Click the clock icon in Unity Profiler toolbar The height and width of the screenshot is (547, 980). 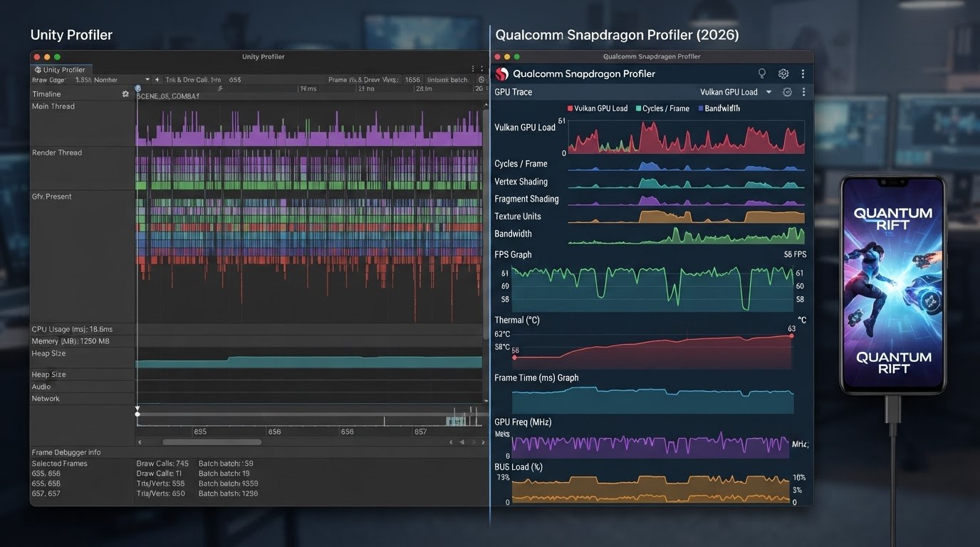(x=481, y=80)
